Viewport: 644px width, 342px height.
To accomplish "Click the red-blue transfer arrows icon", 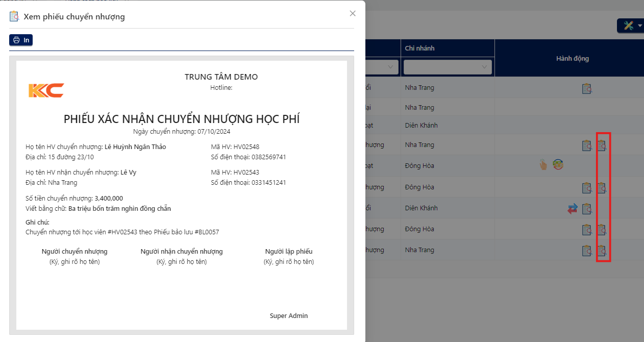I will [573, 209].
